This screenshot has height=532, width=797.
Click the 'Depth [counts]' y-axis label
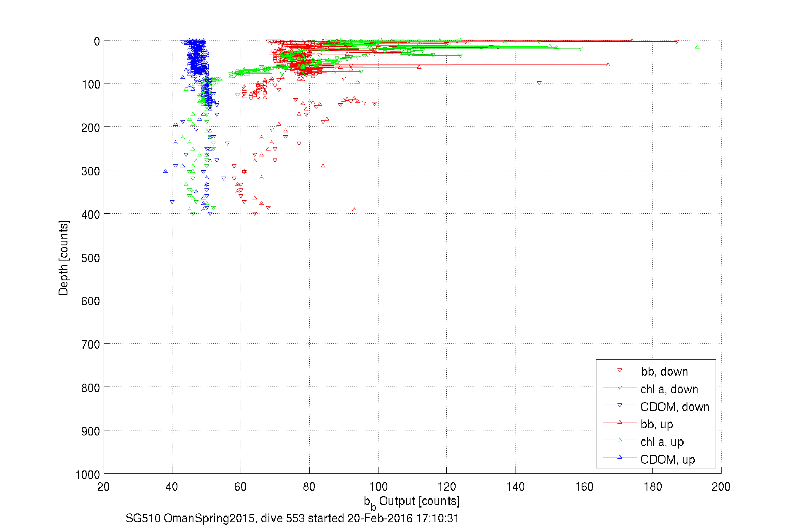[63, 258]
